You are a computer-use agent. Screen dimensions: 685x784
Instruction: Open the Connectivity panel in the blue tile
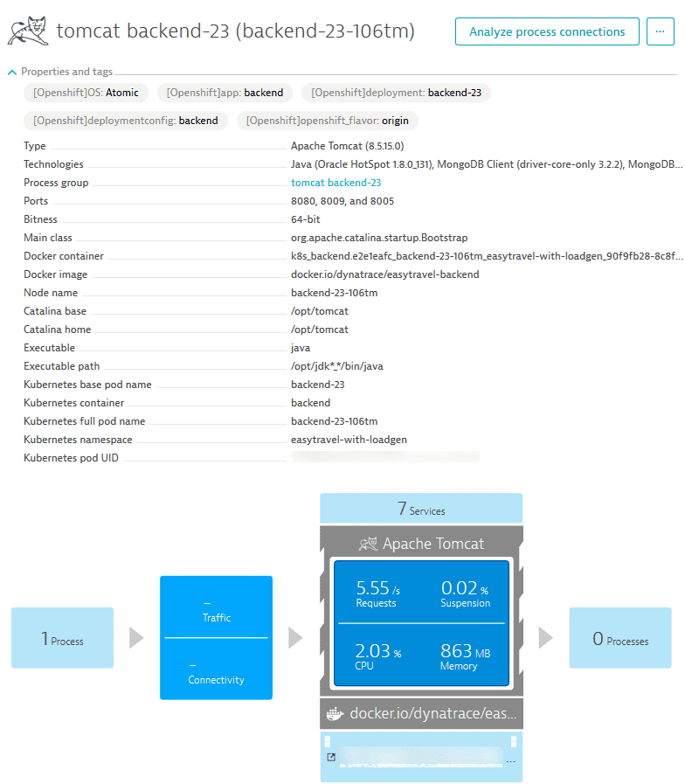tap(216, 672)
